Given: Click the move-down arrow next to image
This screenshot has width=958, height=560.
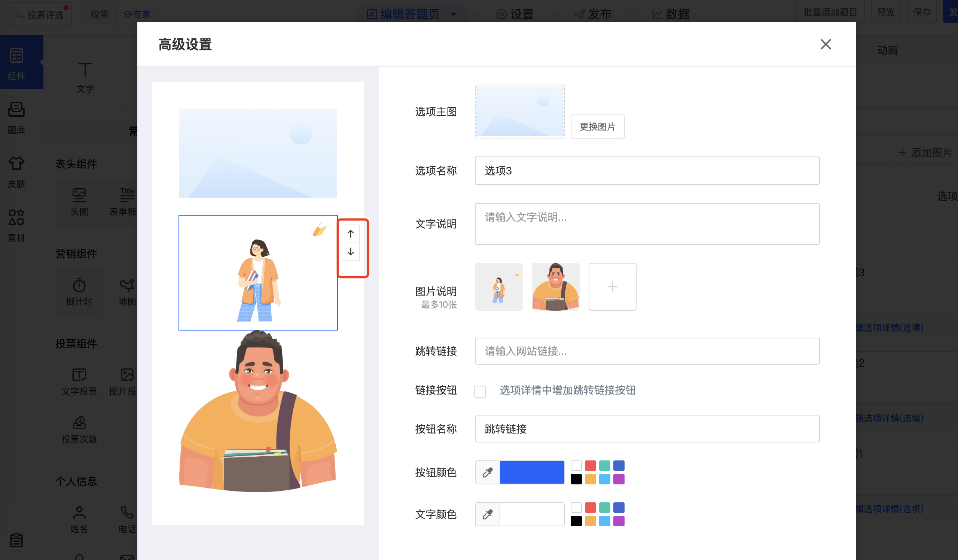Looking at the screenshot, I should [351, 252].
